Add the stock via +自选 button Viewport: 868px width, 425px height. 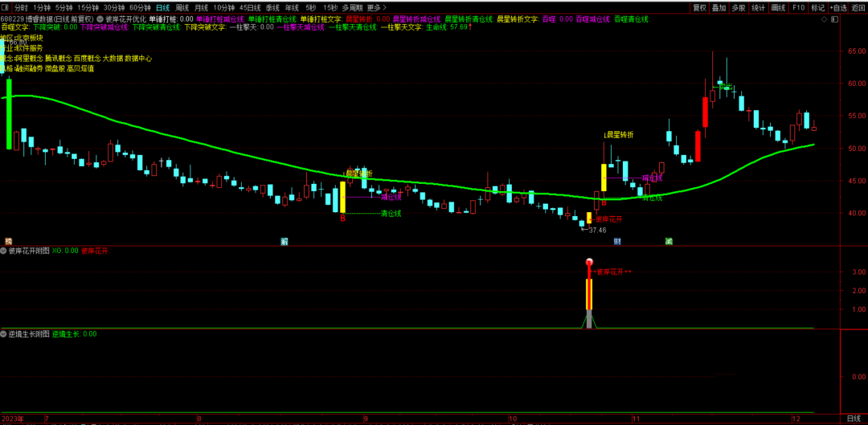click(x=837, y=7)
